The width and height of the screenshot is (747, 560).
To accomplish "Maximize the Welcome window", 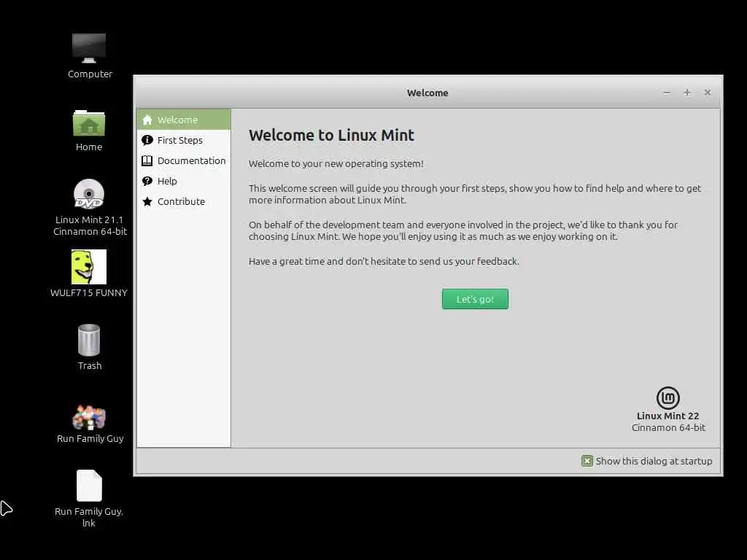I will (687, 93).
